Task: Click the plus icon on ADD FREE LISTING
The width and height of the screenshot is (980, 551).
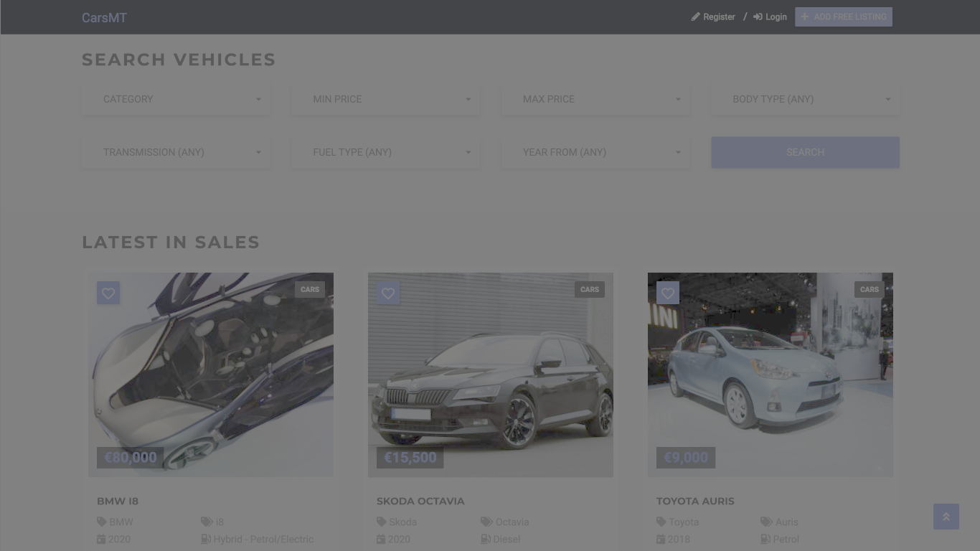Action: click(804, 17)
